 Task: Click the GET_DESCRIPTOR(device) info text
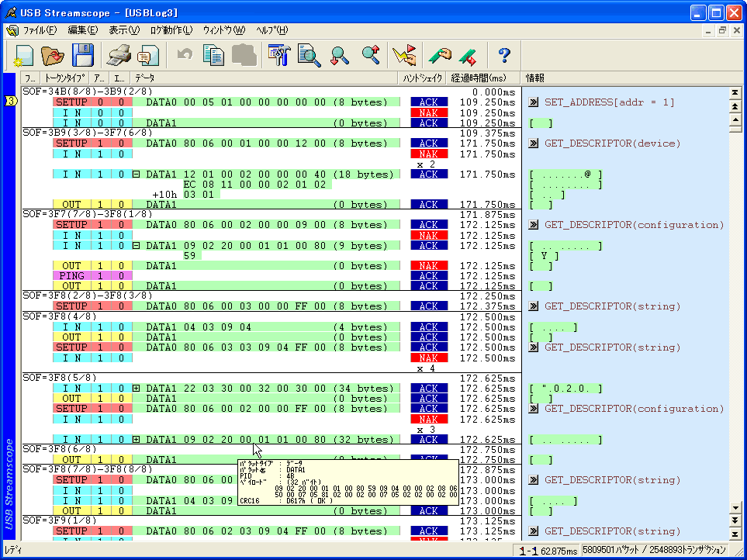tap(613, 143)
